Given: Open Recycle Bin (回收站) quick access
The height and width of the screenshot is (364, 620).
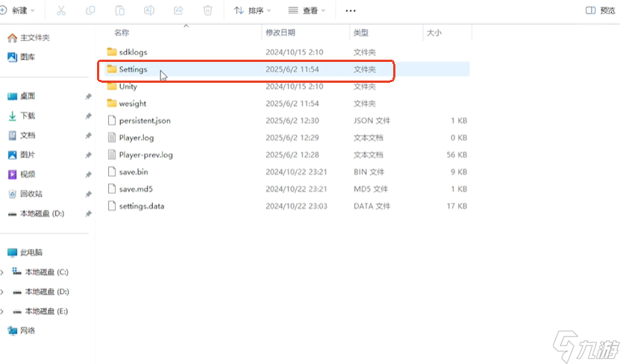Looking at the screenshot, I should coord(25,194).
